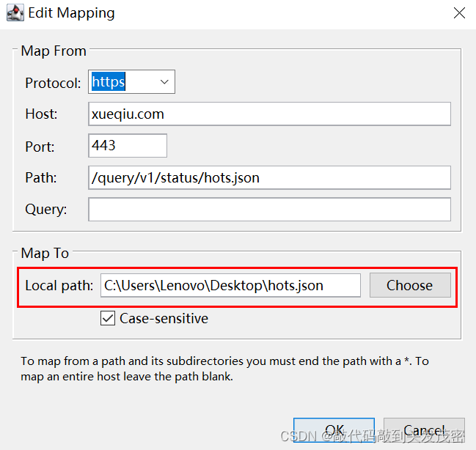Click the Local path: label
The width and height of the screenshot is (476, 450).
pyautogui.click(x=59, y=286)
